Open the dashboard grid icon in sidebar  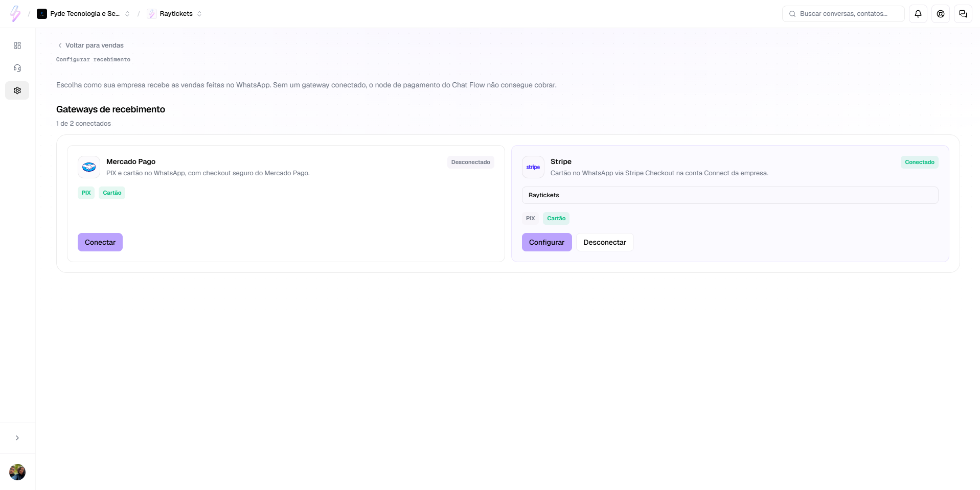coord(17,45)
